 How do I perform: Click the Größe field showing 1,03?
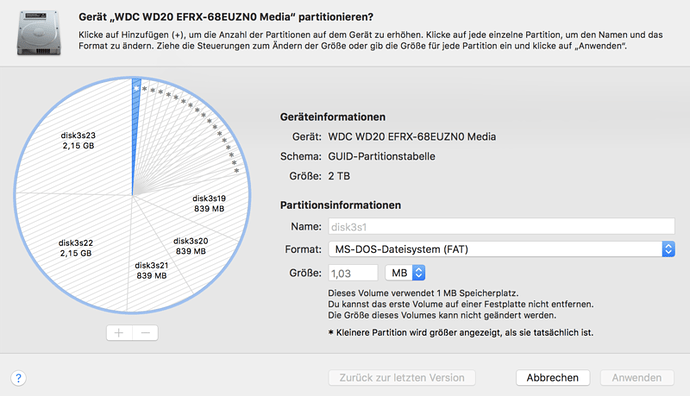[353, 273]
